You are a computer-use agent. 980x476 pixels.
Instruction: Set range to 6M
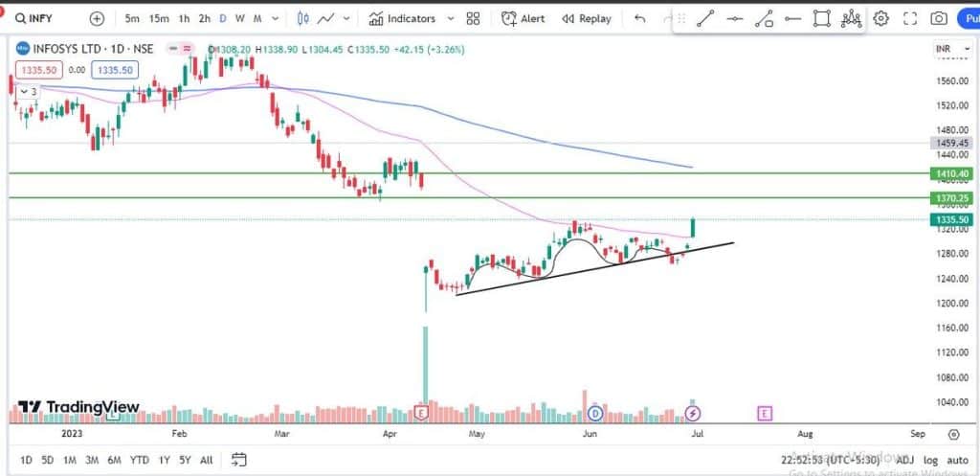tap(114, 461)
